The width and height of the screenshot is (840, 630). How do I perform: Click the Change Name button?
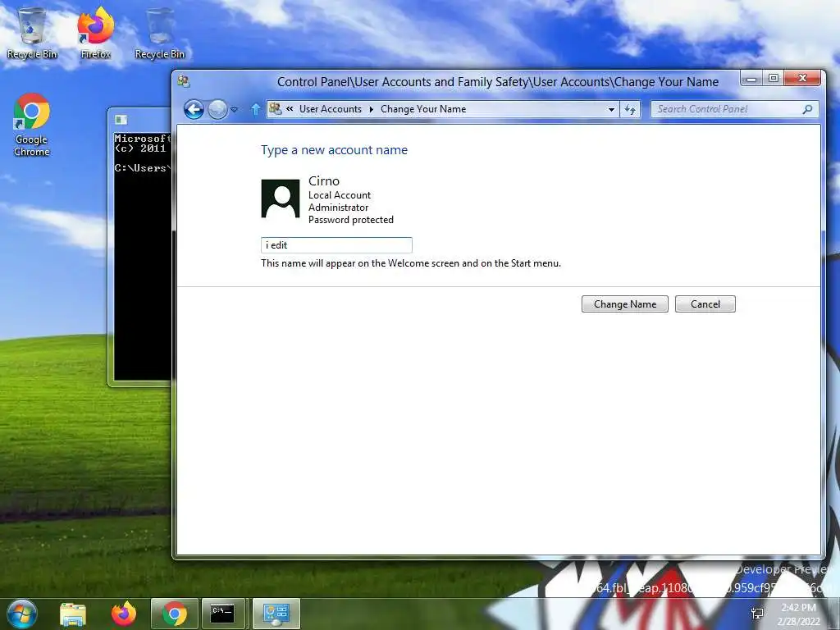point(624,304)
